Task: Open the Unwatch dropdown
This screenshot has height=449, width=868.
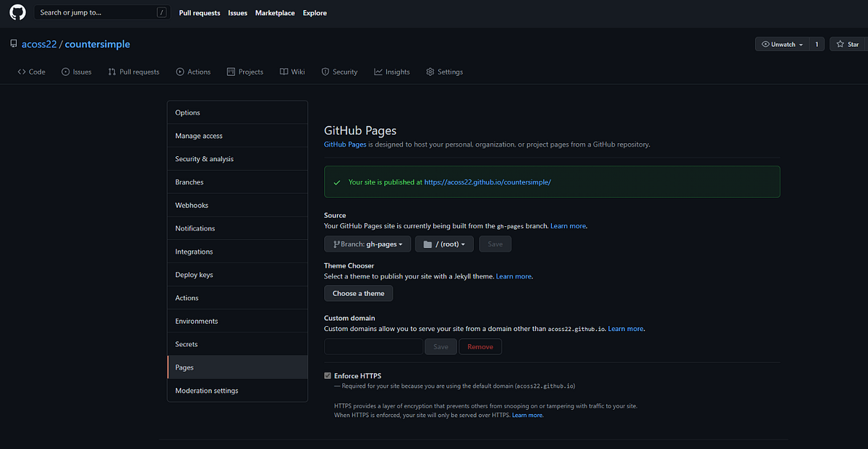Action: [780, 43]
